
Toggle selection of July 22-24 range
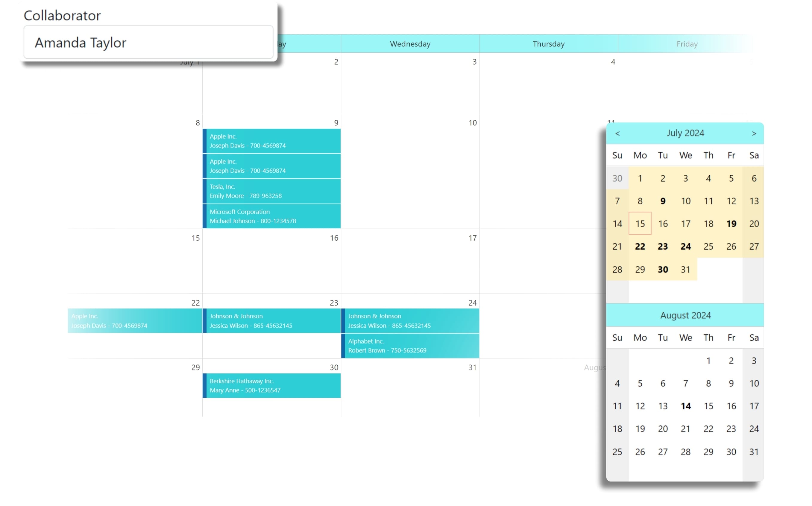(x=663, y=246)
